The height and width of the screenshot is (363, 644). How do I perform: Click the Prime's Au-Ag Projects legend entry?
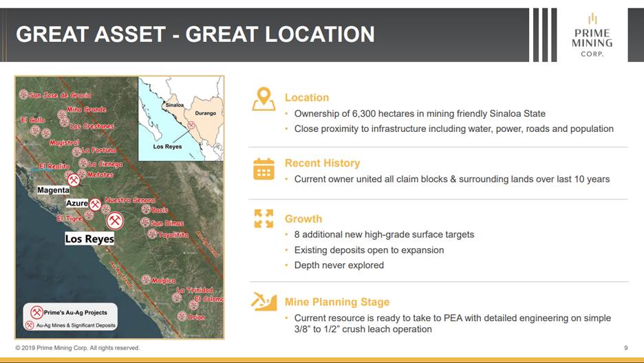pos(69,312)
